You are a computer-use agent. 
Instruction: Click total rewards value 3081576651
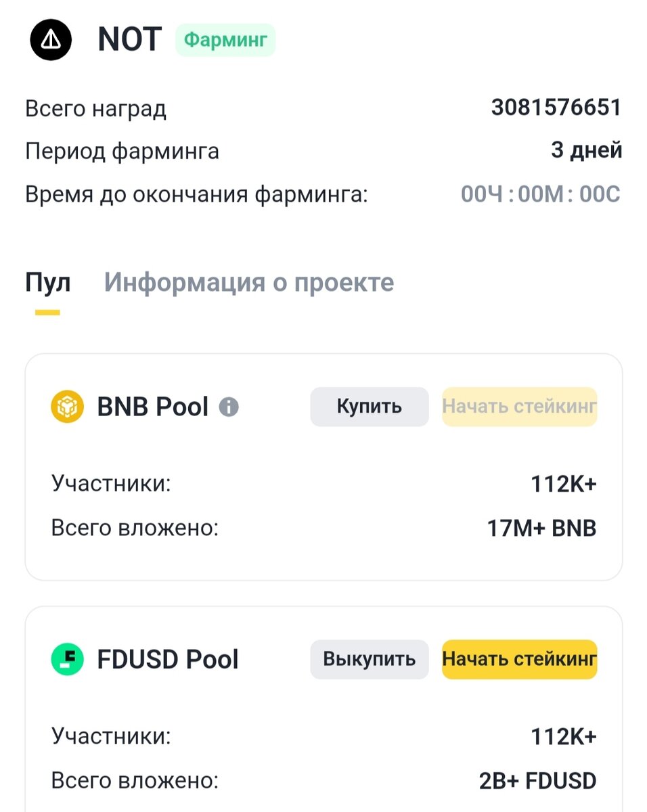point(556,107)
